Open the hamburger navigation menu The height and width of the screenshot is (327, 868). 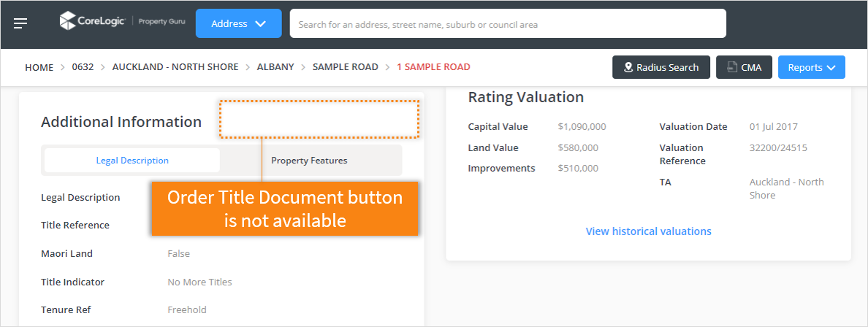coord(20,23)
